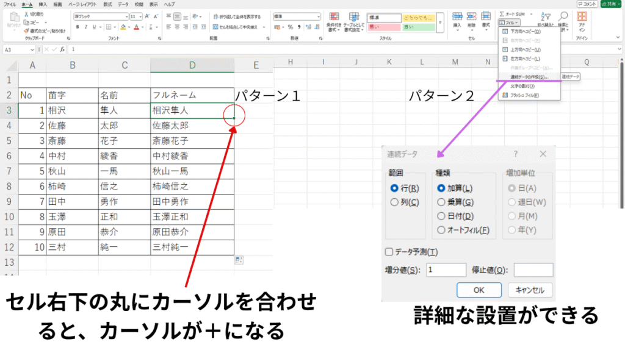Click the insert function fx icon
The image size is (625, 364).
[61, 49]
